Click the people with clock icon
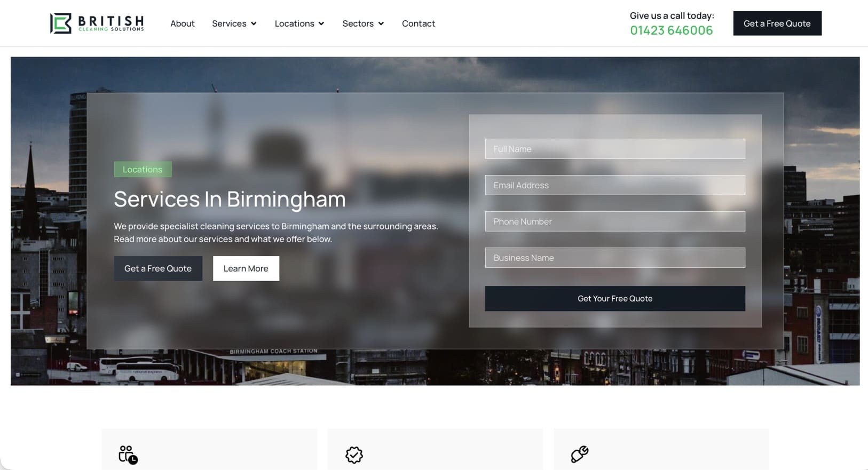 128,455
